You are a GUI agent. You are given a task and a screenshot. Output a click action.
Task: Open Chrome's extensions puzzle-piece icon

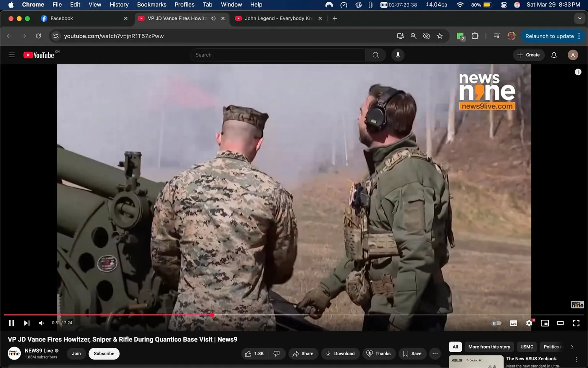[475, 36]
